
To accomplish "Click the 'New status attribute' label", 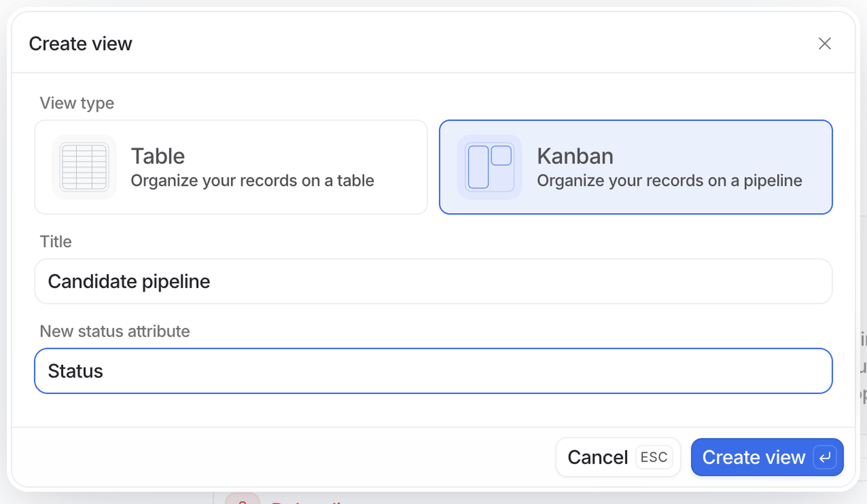I will pyautogui.click(x=114, y=331).
